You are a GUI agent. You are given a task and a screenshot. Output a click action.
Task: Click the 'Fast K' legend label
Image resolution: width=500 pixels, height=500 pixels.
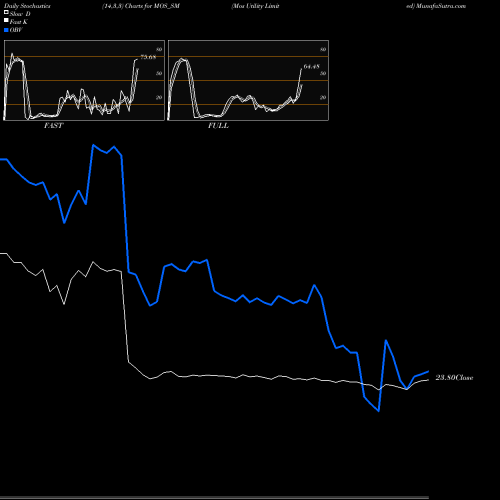(19, 22)
